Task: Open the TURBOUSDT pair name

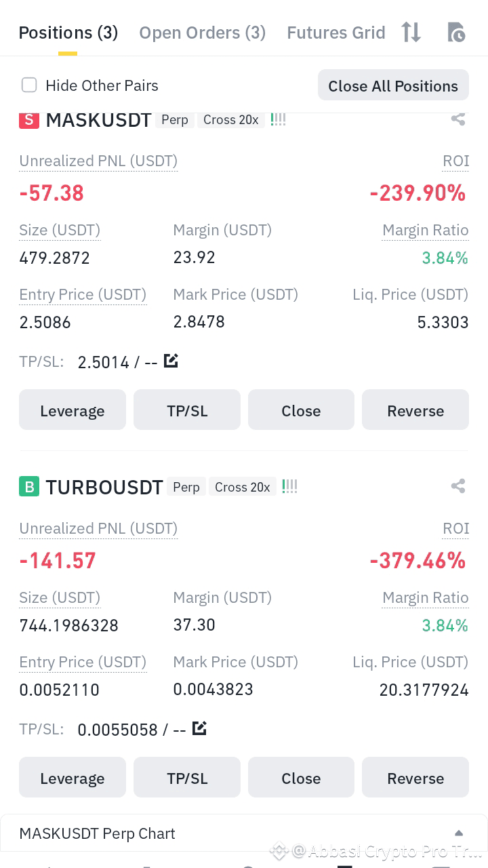Action: tap(104, 487)
